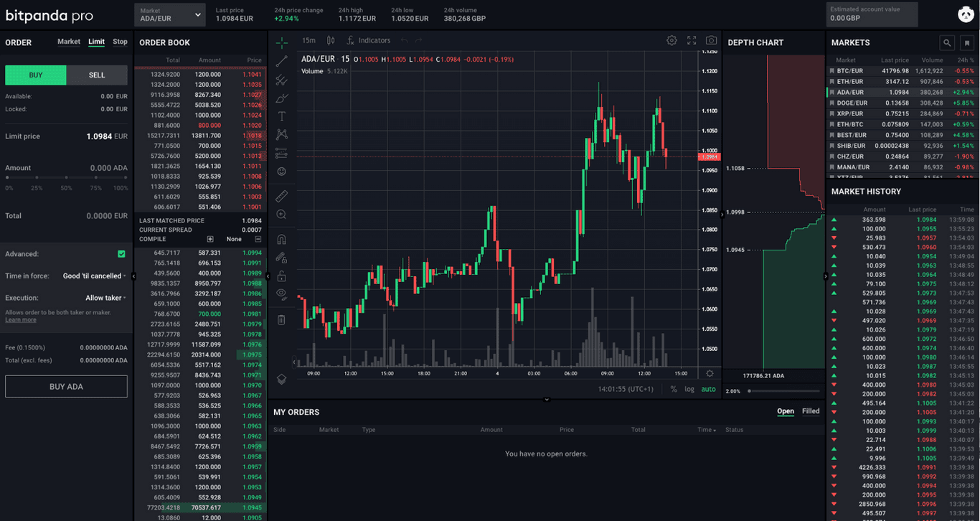
Task: Select the text annotation tool
Action: click(x=282, y=116)
